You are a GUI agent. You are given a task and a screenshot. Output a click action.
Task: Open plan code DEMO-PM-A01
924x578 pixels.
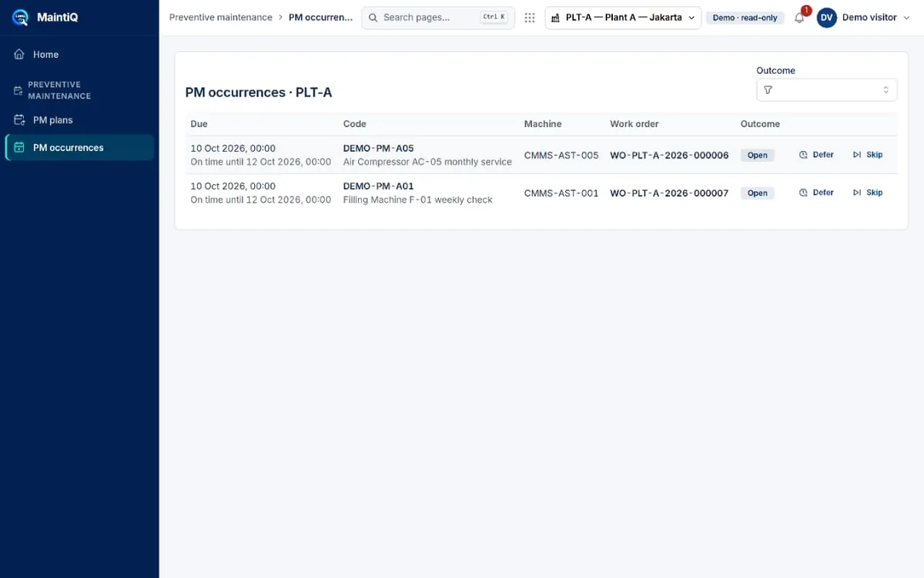(378, 187)
